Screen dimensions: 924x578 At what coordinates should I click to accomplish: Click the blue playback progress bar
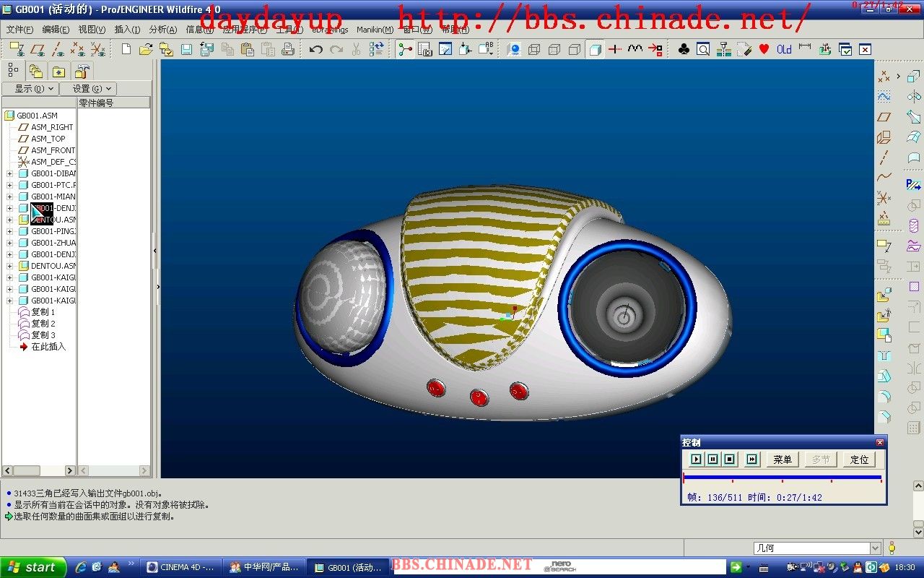(782, 477)
